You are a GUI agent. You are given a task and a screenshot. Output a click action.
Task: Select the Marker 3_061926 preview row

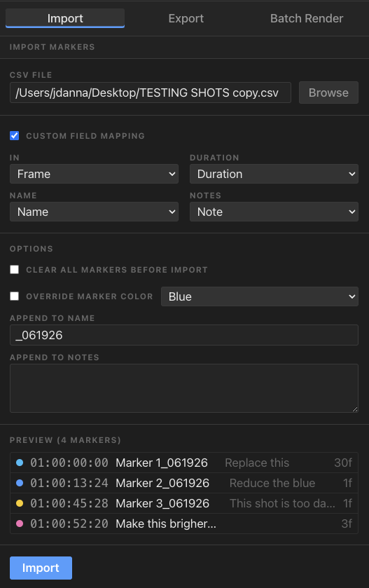(184, 503)
